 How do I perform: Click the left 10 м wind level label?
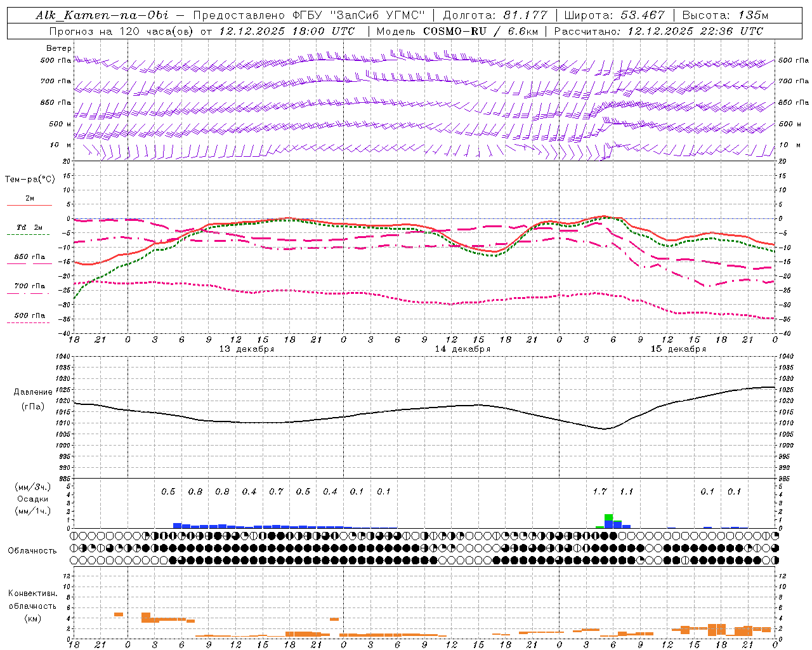(62, 145)
